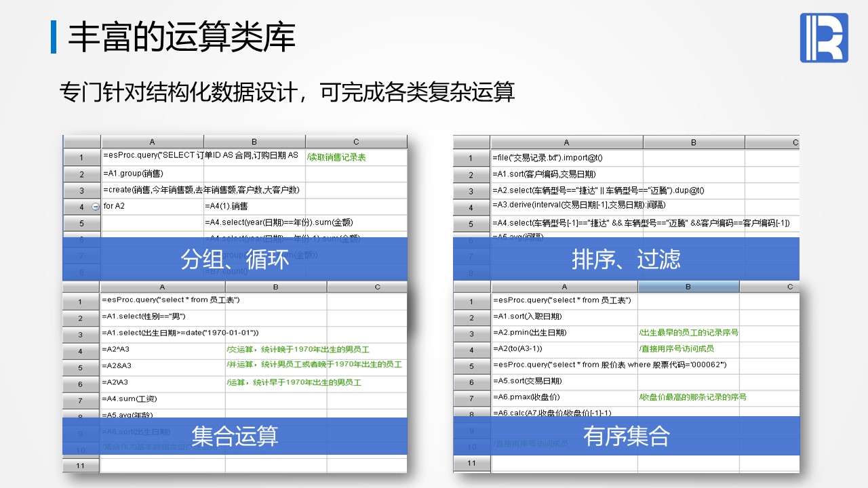
Task: Click the 有序集合 banner label
Action: pyautogui.click(x=626, y=436)
